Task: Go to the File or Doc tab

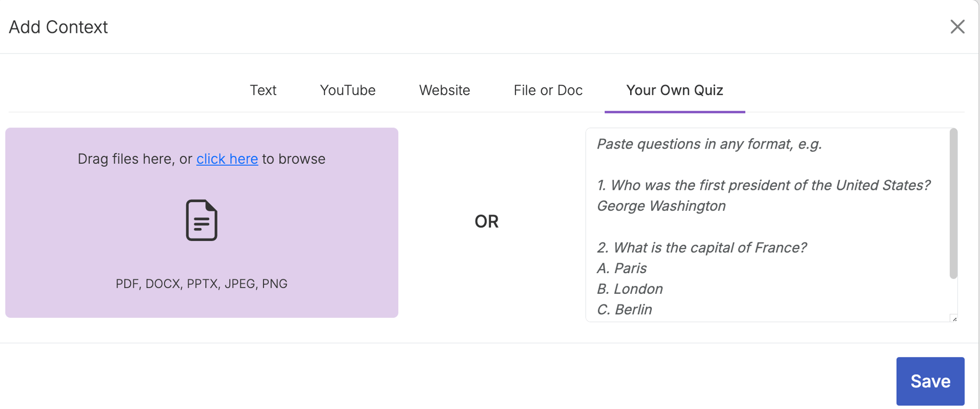Action: pyautogui.click(x=548, y=90)
